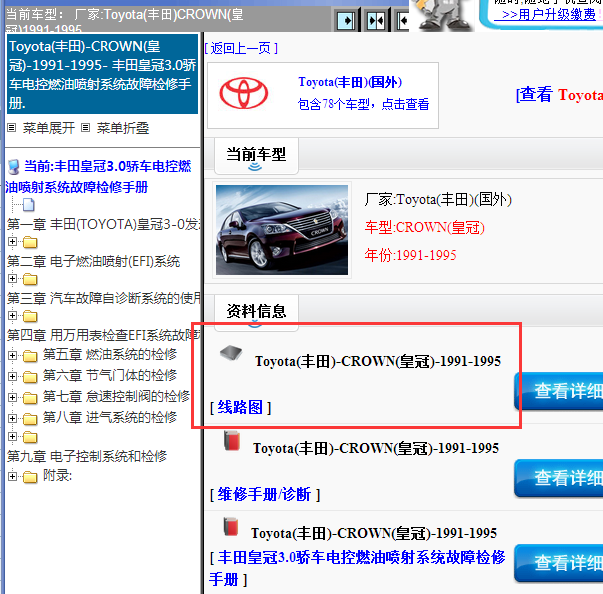Open 丰田皇冠3.0轿车电控燃油喷射系统故障检修手册 link
Screen dimensions: 603x594
click(x=357, y=568)
